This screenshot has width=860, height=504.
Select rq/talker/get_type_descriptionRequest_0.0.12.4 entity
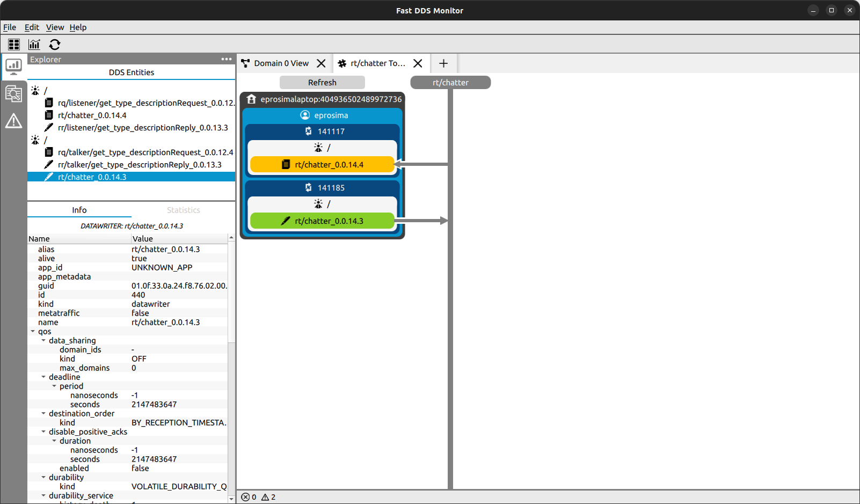(145, 152)
